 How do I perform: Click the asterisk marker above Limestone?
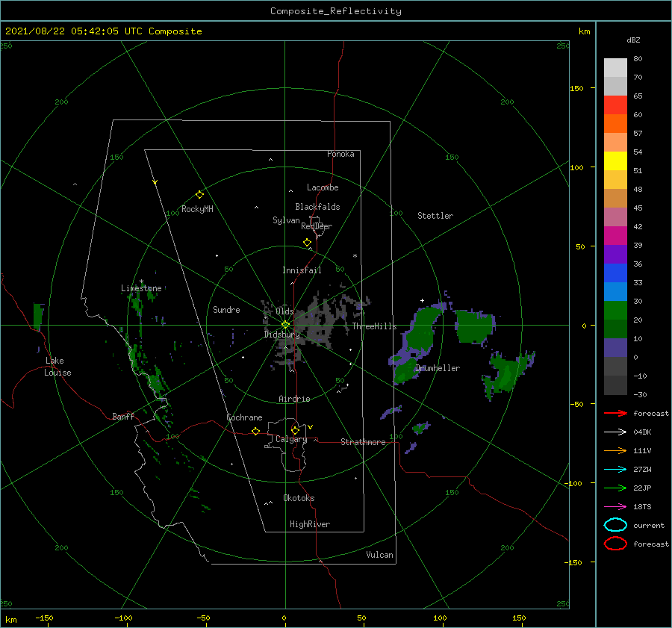pos(141,282)
